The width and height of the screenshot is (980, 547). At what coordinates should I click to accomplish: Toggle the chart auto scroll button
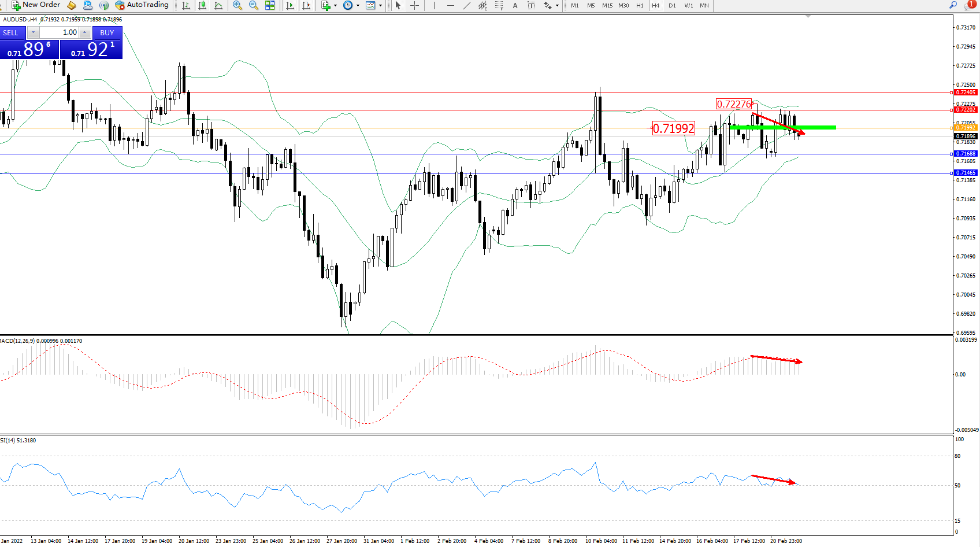click(290, 5)
